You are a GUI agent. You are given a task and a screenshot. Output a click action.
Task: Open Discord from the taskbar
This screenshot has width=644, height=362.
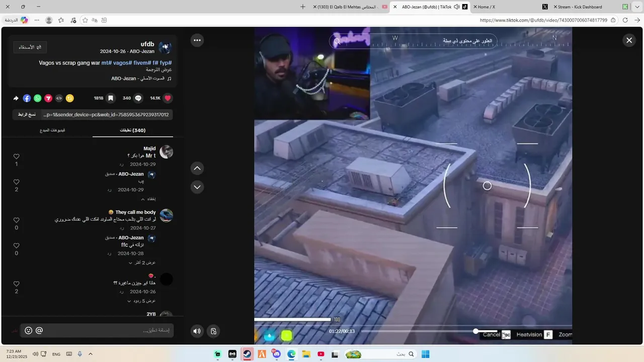point(276,354)
